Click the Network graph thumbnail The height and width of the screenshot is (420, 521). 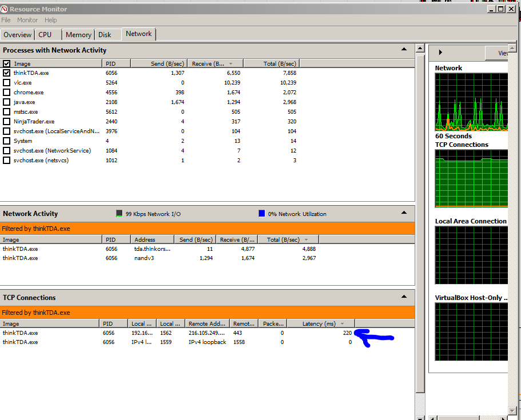click(x=471, y=102)
